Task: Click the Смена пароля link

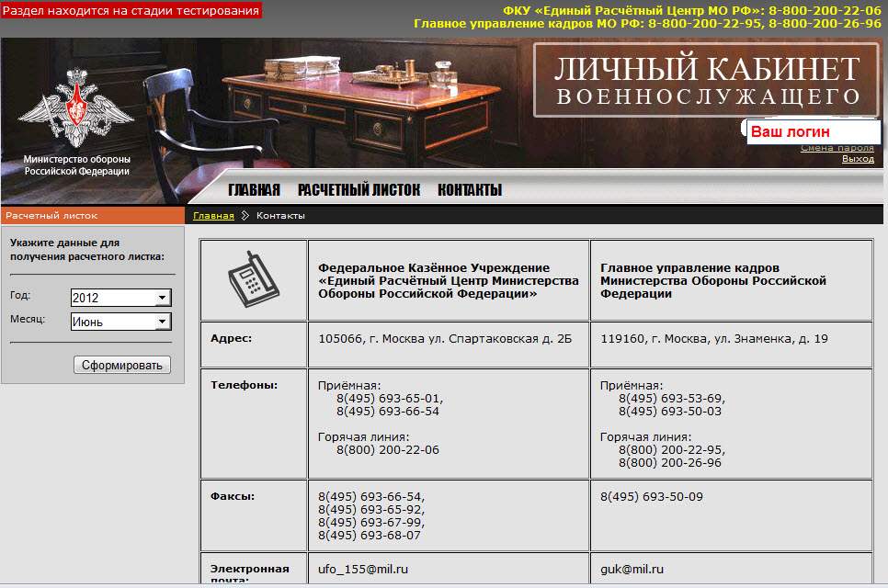Action: pos(837,148)
